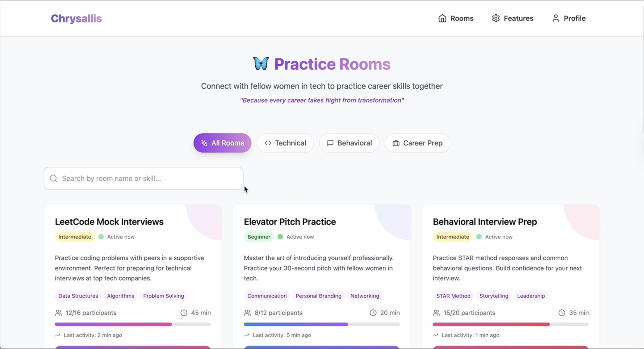
Task: Click the Profile person icon
Action: point(556,18)
